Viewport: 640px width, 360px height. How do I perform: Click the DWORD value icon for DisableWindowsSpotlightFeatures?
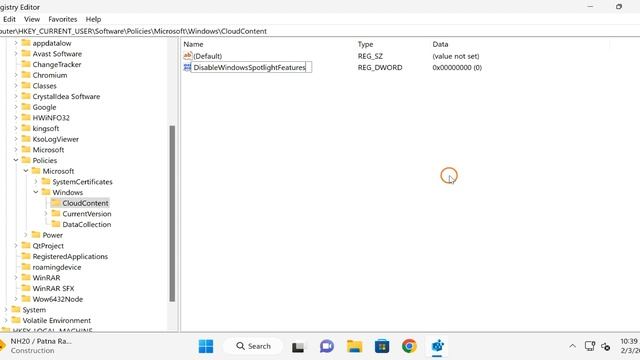pos(187,67)
